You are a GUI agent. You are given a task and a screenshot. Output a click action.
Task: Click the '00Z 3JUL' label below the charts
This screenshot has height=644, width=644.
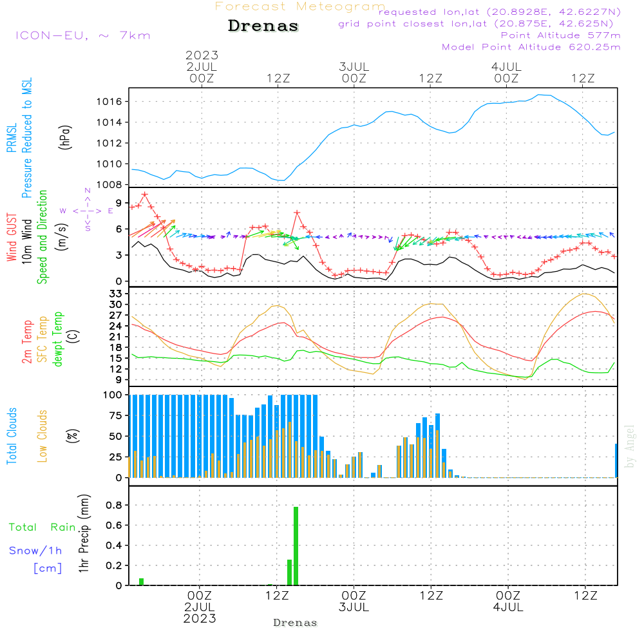coord(354,601)
